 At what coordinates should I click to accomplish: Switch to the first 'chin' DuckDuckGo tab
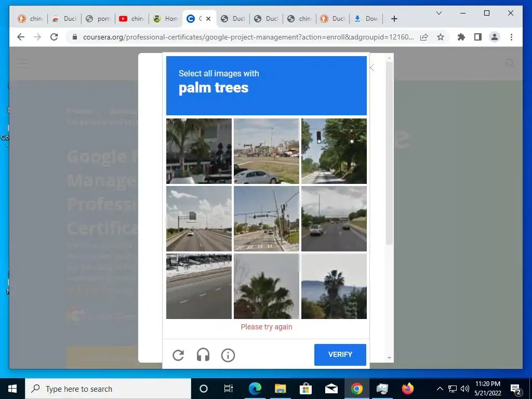pyautogui.click(x=31, y=19)
